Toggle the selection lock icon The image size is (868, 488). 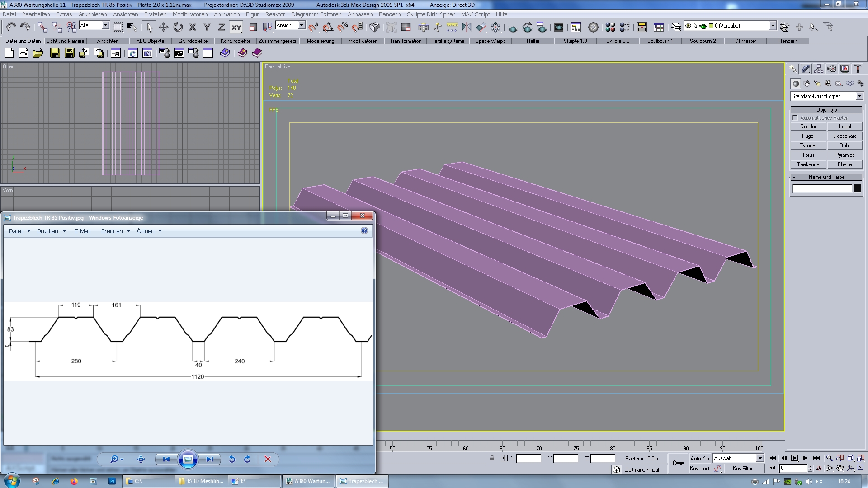coord(492,458)
